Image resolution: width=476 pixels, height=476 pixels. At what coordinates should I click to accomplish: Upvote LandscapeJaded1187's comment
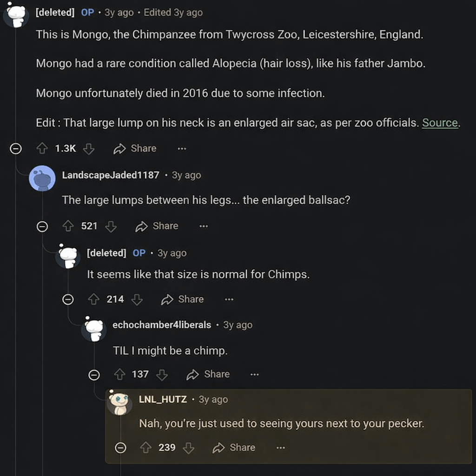68,226
